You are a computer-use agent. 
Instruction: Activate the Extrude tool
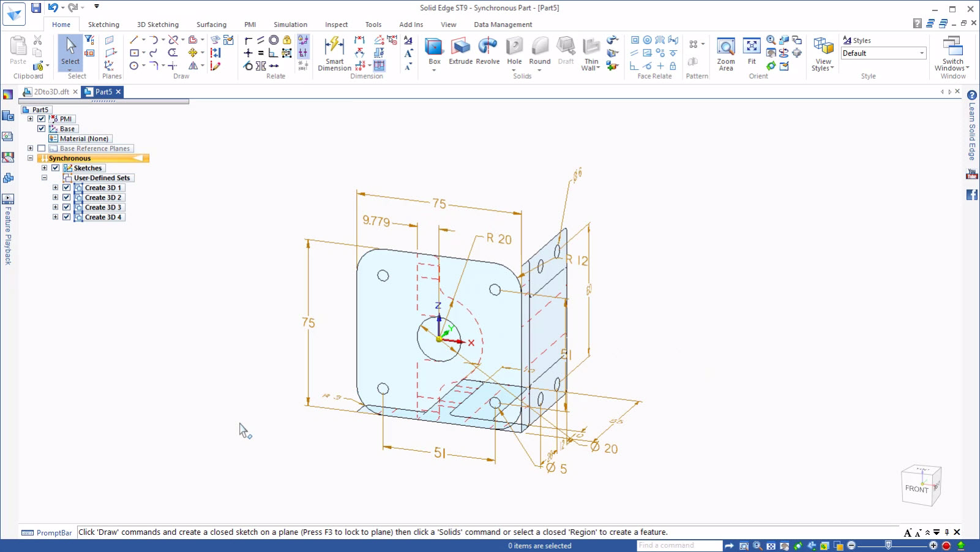[x=461, y=52]
